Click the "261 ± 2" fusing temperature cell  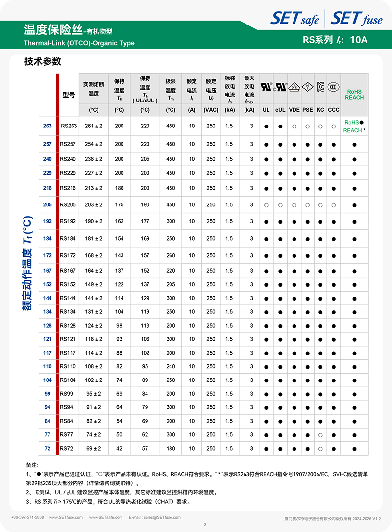click(x=94, y=126)
